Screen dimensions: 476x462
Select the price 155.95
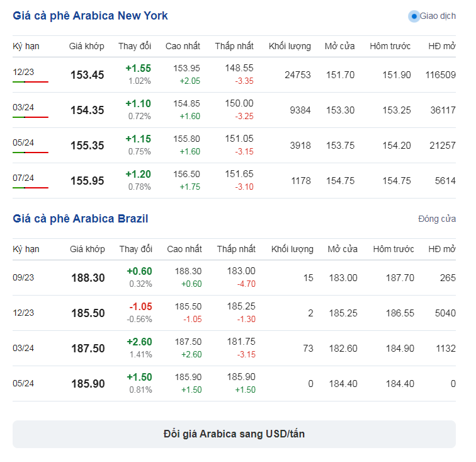[x=87, y=181]
